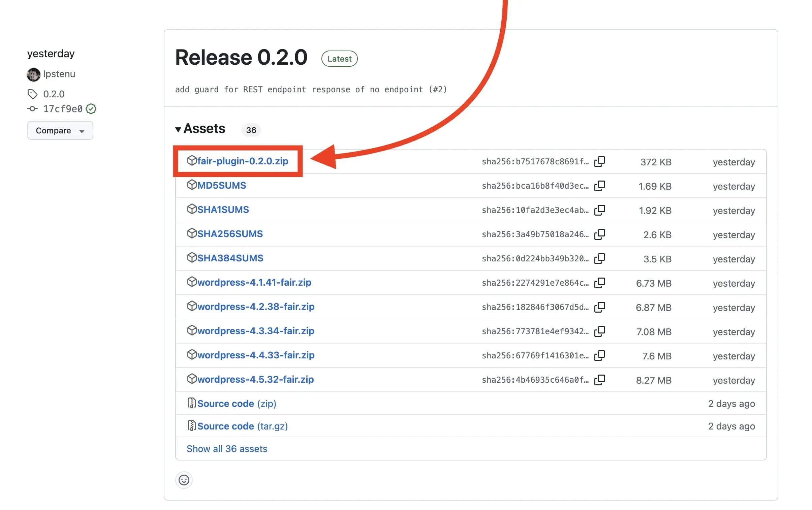The width and height of the screenshot is (812, 510).
Task: Click the verified checkmark badge next to commit
Action: pos(91,109)
